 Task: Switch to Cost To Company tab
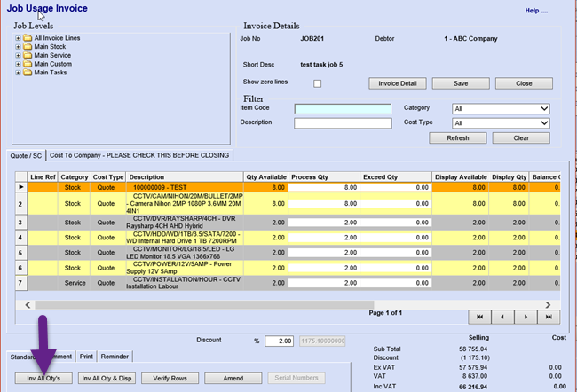(138, 155)
